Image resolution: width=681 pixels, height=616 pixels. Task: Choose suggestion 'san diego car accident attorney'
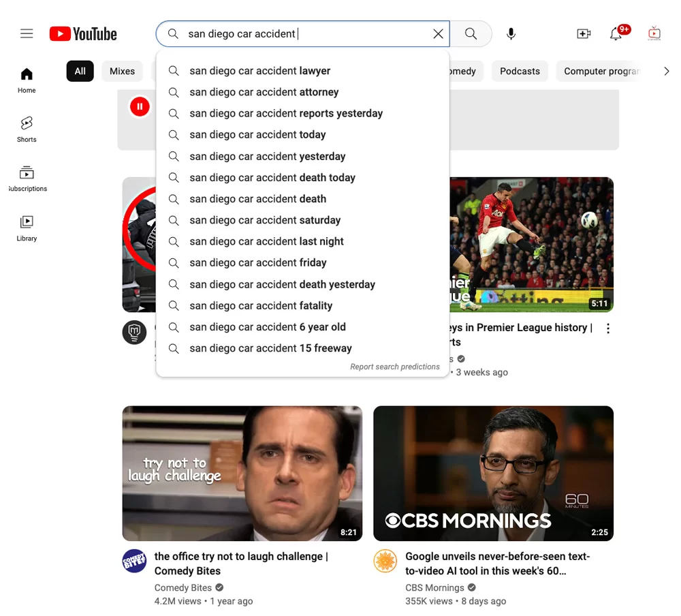pos(303,92)
